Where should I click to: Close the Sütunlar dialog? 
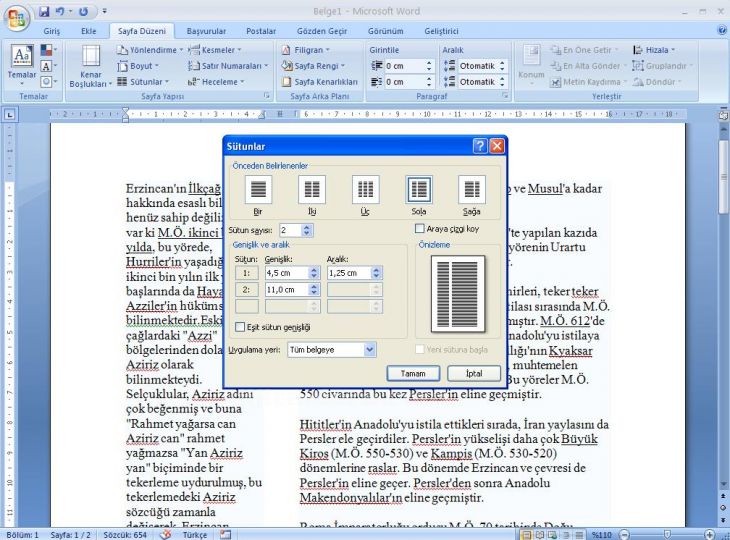497,146
